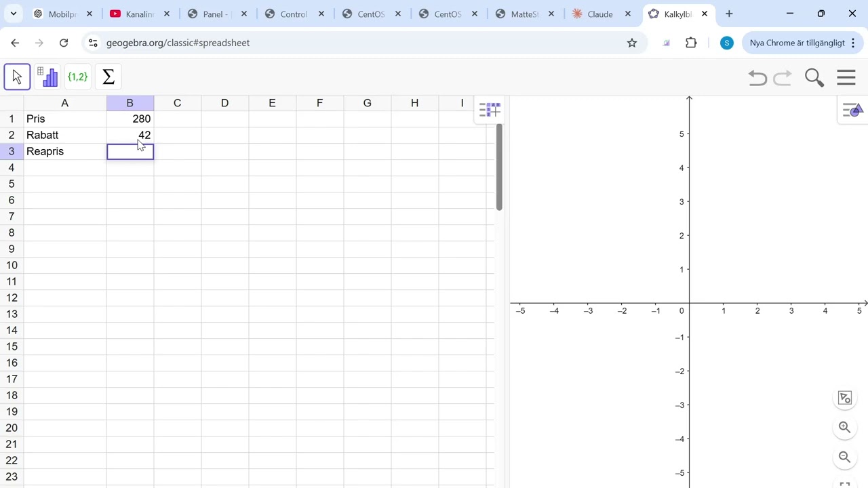Viewport: 868px width, 488px height.
Task: Select column A header
Action: 64,103
